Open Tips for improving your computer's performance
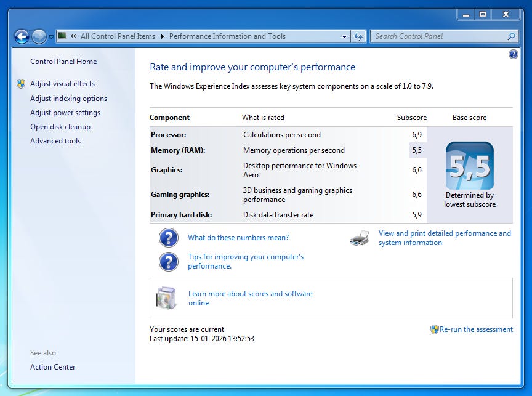The height and width of the screenshot is (396, 532). 246,261
